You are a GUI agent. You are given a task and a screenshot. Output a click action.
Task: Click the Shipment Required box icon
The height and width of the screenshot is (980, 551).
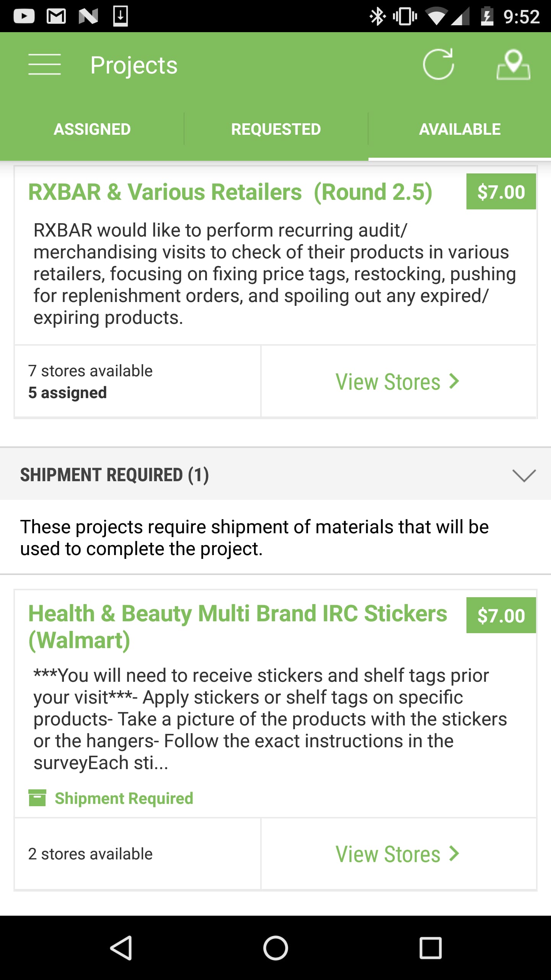pyautogui.click(x=37, y=798)
